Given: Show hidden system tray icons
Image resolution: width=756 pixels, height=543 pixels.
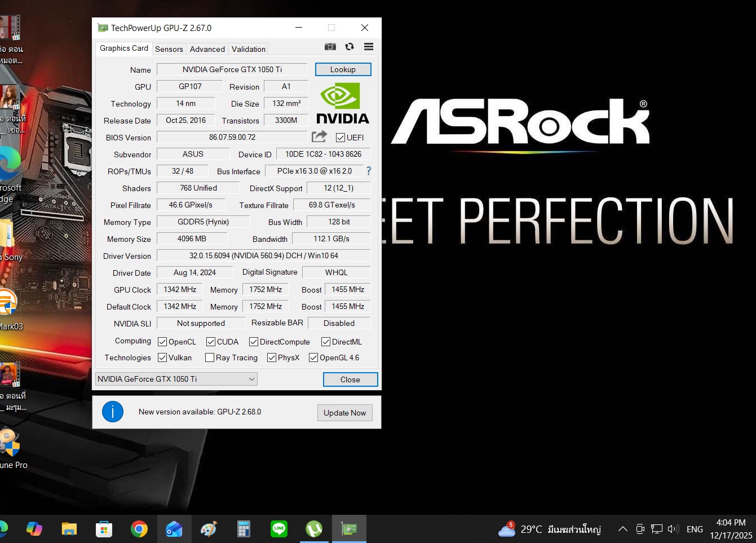Looking at the screenshot, I should click(x=622, y=529).
